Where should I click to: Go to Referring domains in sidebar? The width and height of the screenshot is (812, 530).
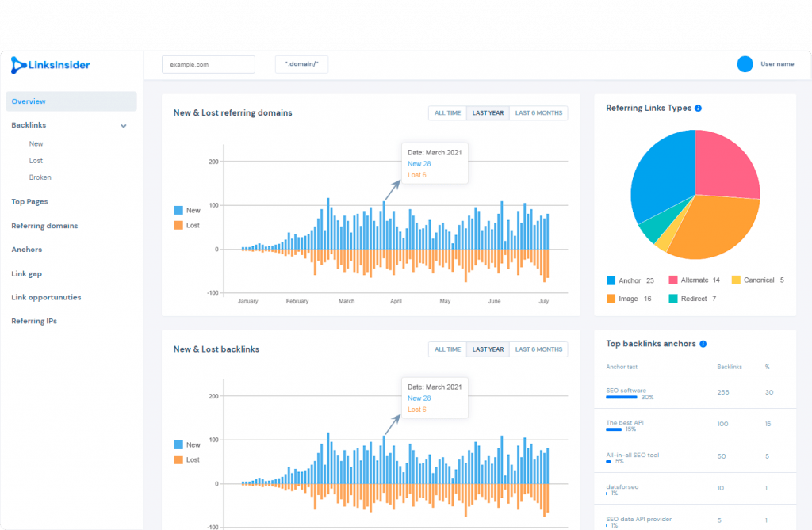pos(44,226)
